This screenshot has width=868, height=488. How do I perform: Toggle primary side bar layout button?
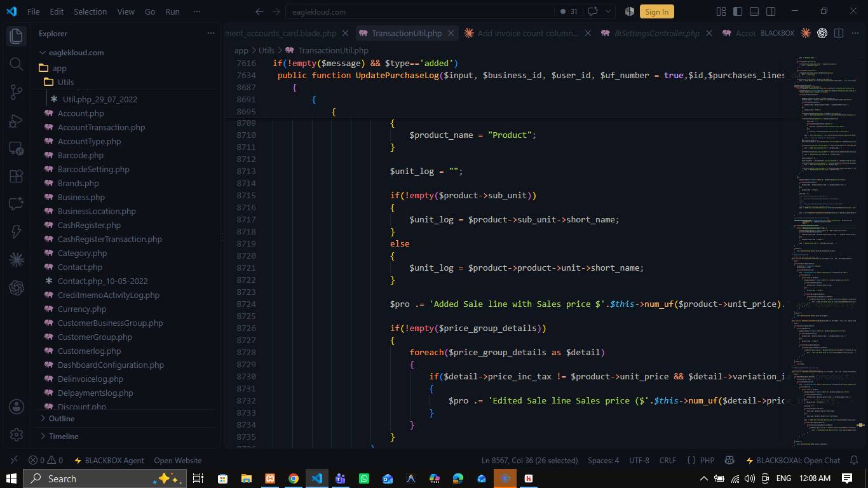pos(738,11)
